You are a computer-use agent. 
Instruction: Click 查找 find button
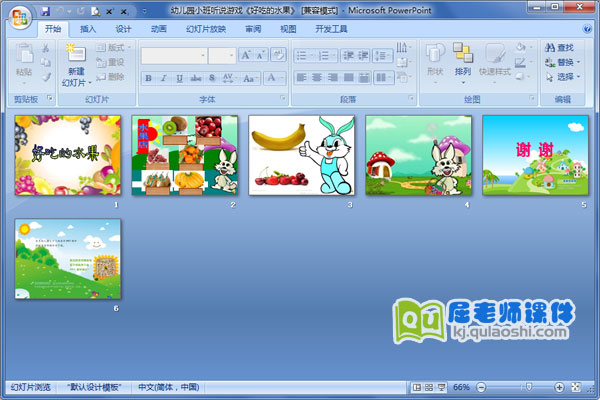560,47
